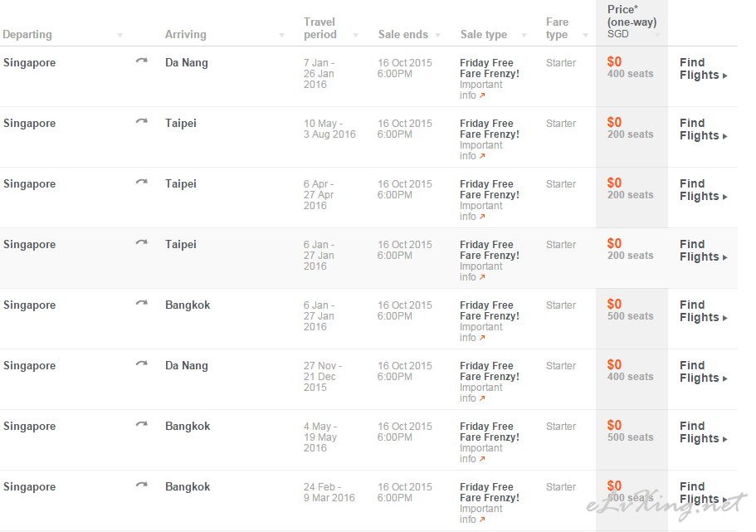
Task: Click Price one-way SGD column header
Action: point(632,22)
